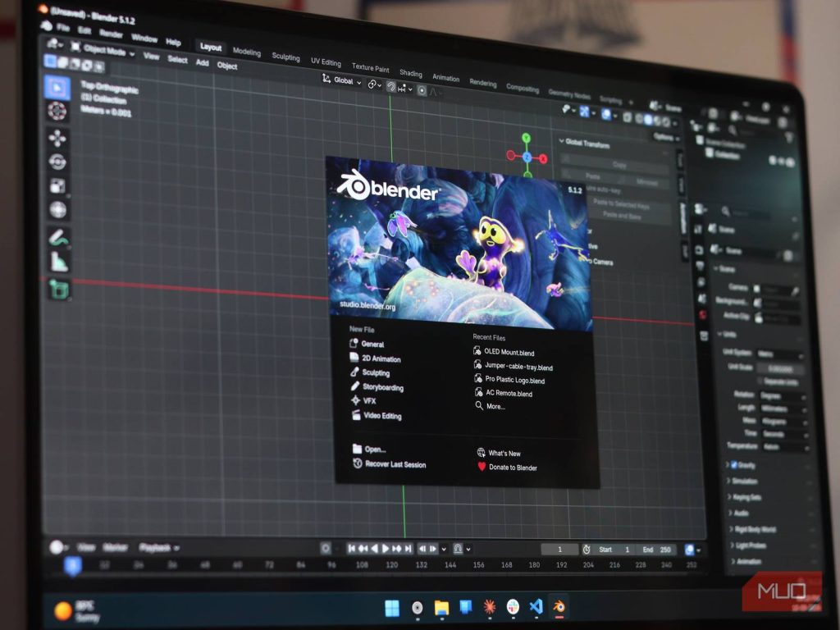840x630 pixels.
Task: Activate the 3D Cursor tool
Action: (x=57, y=112)
